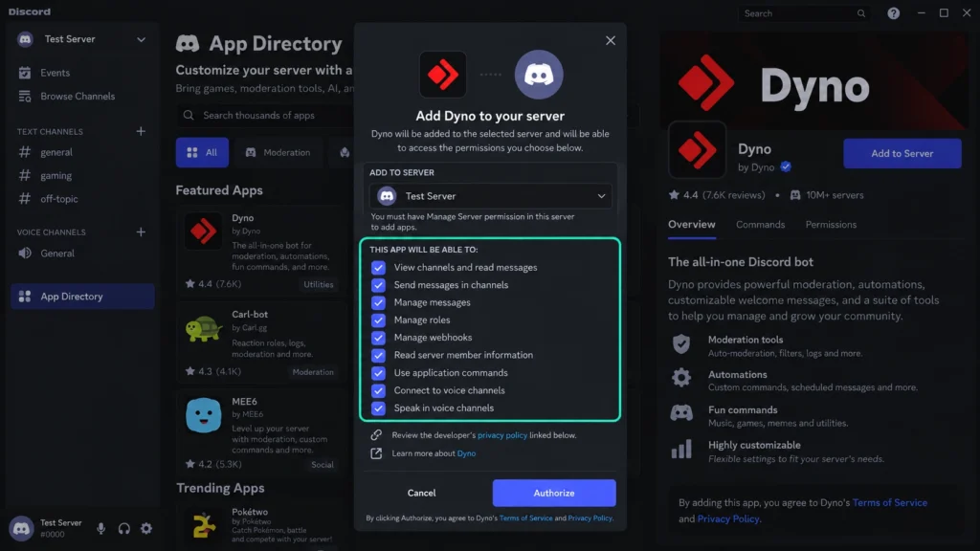Click Moderation tools shield icon
The width and height of the screenshot is (980, 551).
(x=681, y=344)
